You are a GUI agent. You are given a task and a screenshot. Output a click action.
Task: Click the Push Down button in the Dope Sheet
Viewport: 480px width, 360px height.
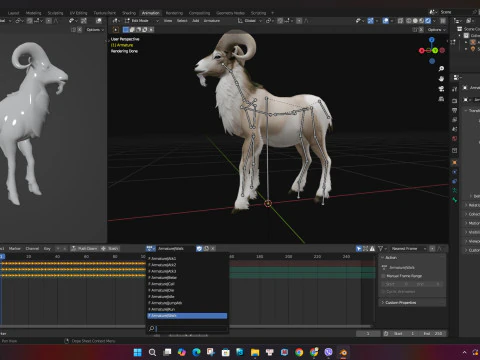(84, 248)
